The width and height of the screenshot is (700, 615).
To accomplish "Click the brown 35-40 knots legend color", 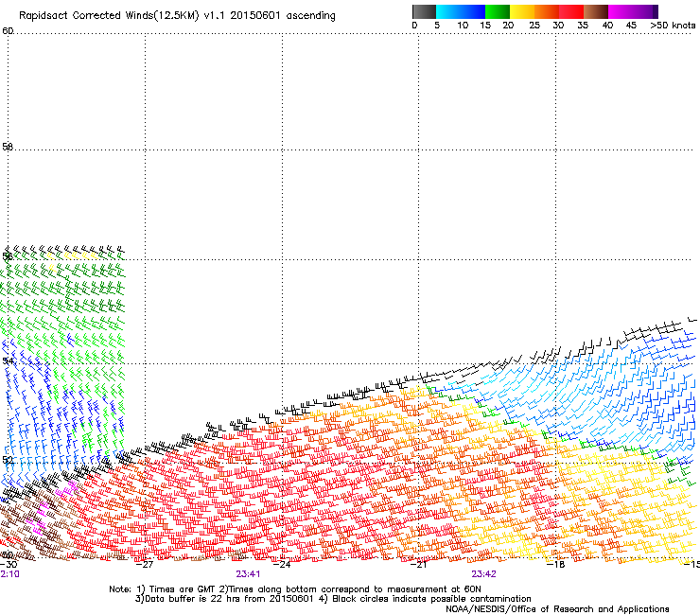I will (596, 11).
